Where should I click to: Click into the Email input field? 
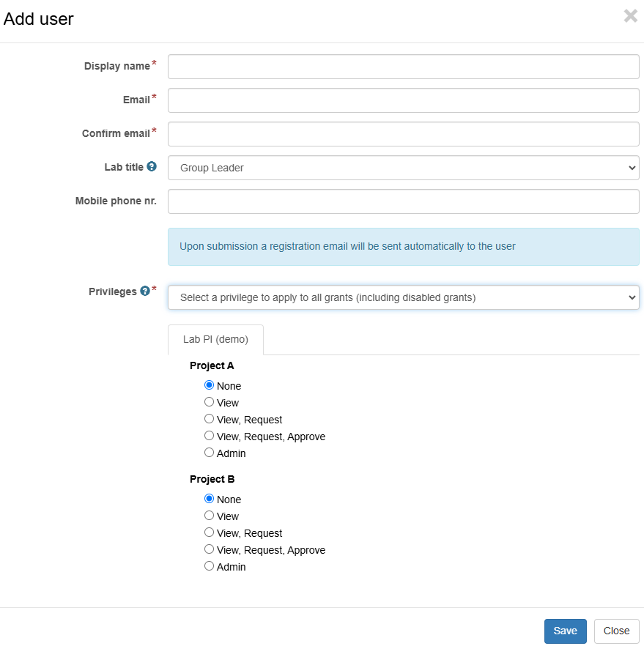[404, 100]
